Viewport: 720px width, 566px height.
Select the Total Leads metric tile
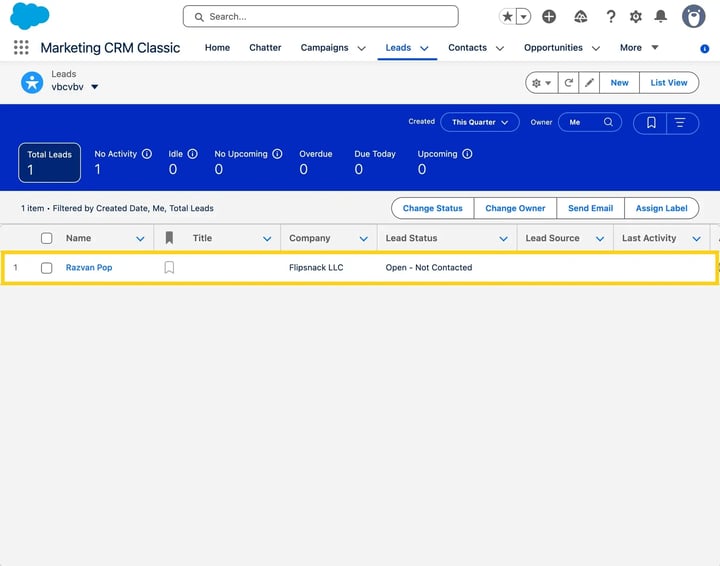(x=50, y=163)
